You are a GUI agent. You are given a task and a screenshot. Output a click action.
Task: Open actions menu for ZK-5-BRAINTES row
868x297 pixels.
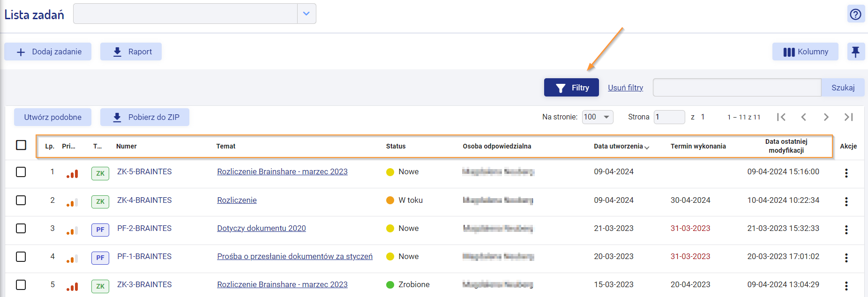point(846,173)
